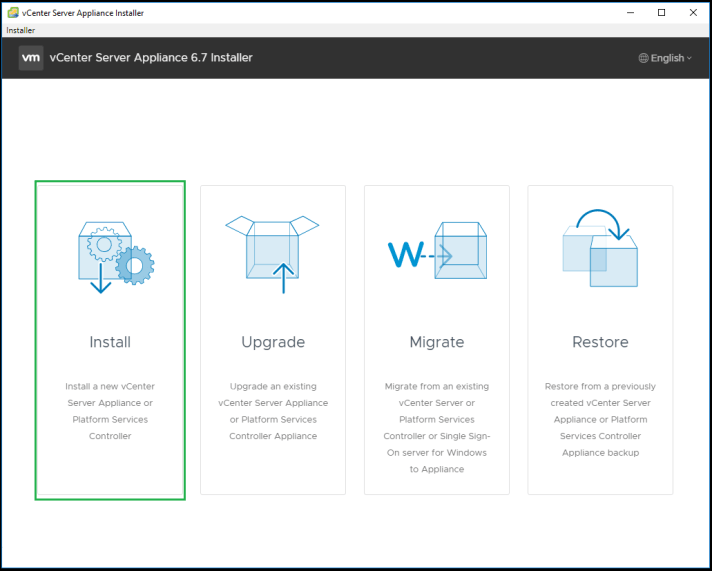Click 'Restore from a previously created' description

pos(600,419)
